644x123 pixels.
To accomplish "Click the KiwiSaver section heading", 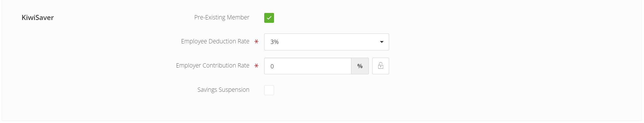I will pos(38,17).
